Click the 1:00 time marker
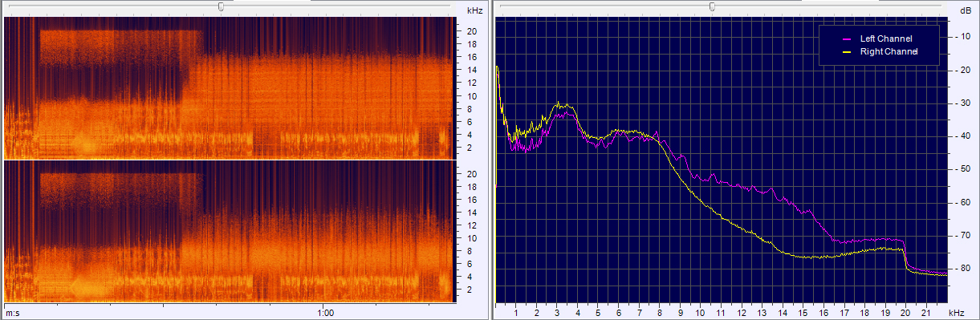 [325, 313]
